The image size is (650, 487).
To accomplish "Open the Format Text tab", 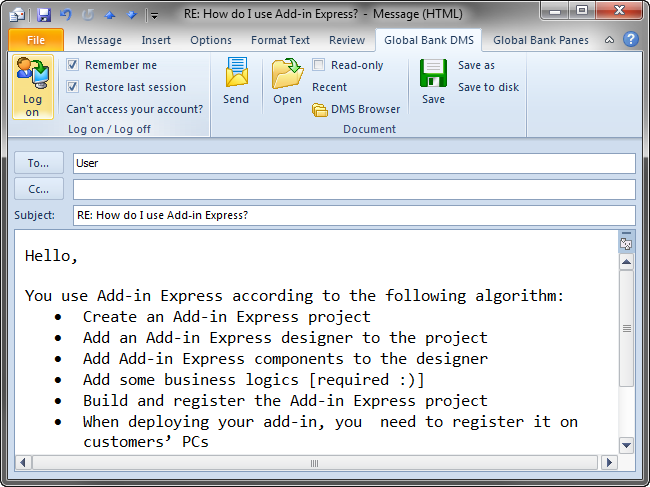I will 280,40.
